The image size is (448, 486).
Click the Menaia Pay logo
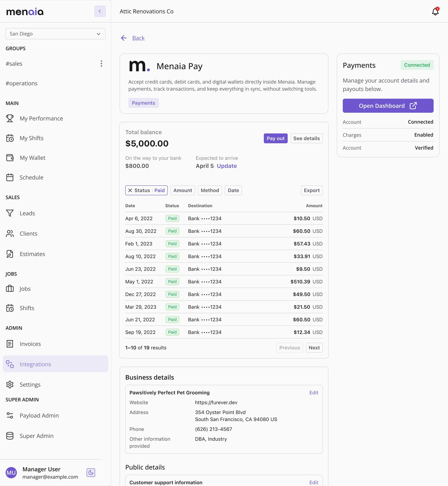click(139, 66)
